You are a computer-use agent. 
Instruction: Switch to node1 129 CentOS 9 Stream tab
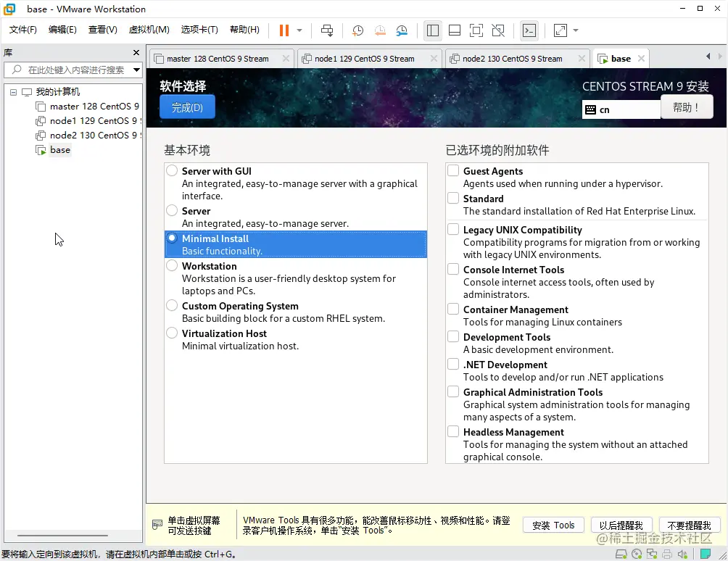tap(365, 59)
